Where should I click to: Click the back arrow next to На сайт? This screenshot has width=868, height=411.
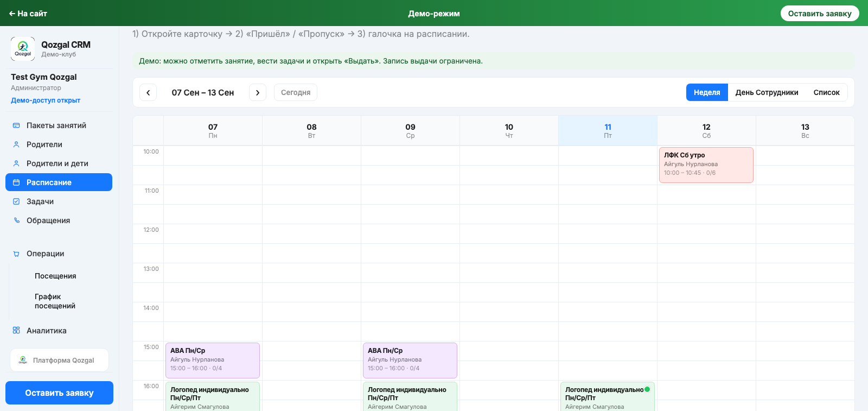(x=12, y=14)
